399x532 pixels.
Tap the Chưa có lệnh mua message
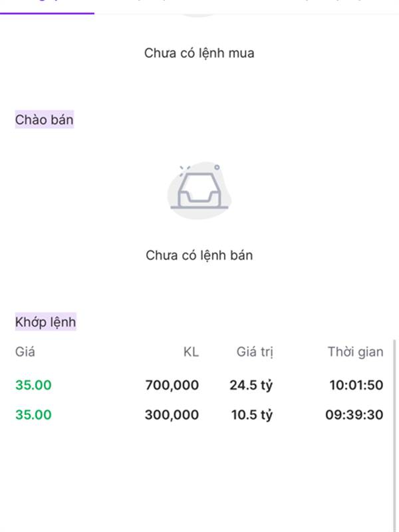pyautogui.click(x=199, y=53)
